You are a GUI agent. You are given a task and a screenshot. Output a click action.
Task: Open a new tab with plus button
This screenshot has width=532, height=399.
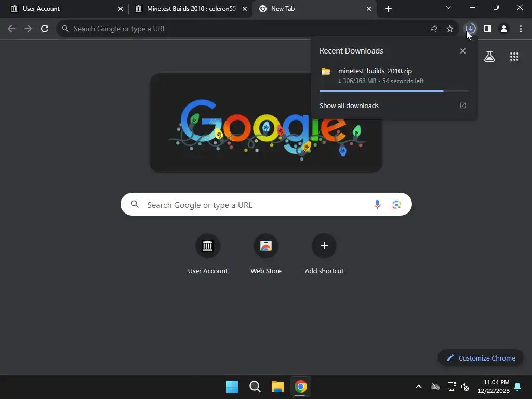(x=389, y=9)
